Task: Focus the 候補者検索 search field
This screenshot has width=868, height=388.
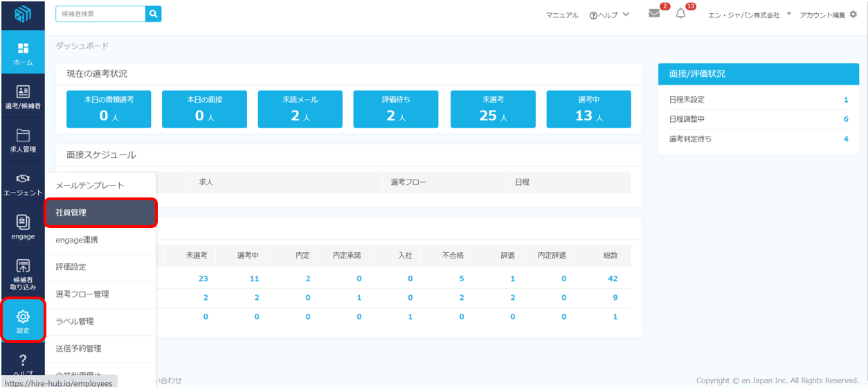Action: coord(100,14)
